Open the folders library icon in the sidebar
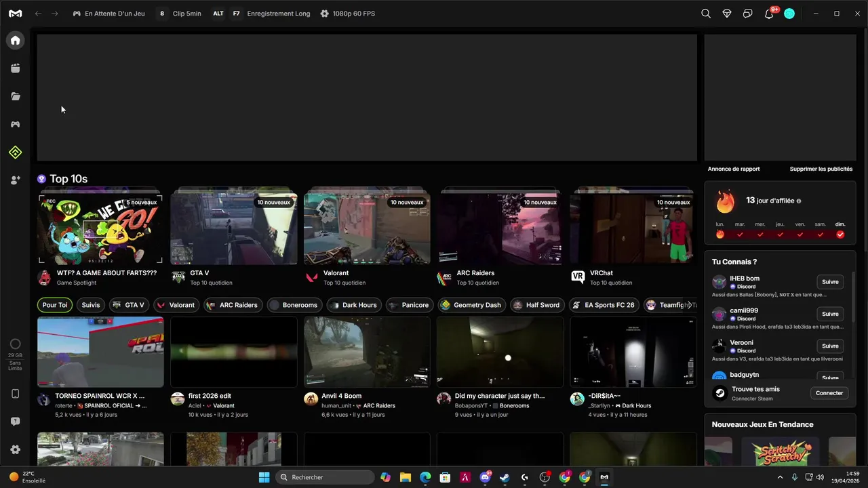Image resolution: width=868 pixels, height=488 pixels. (15, 96)
